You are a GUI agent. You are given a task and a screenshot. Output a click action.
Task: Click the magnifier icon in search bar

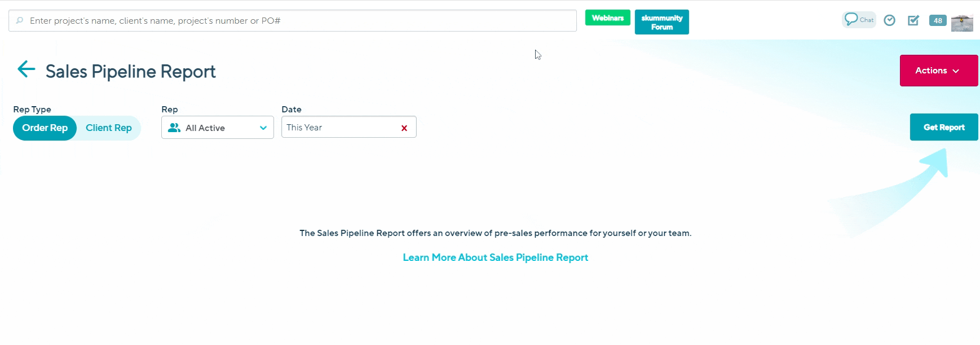coord(20,21)
